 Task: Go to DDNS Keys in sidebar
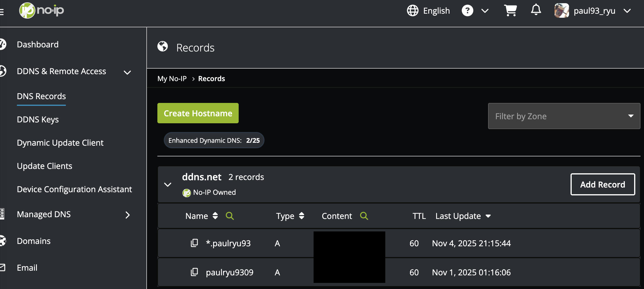coord(38,119)
